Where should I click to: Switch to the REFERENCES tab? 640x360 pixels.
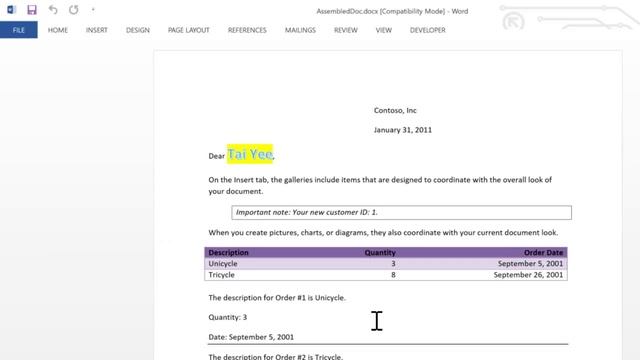(247, 30)
